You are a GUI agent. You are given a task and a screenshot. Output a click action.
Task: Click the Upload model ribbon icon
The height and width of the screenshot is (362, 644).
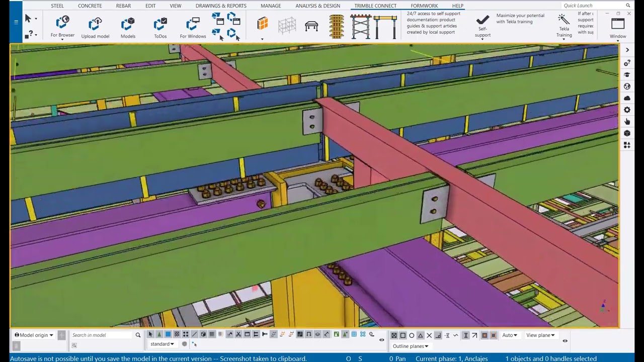[x=95, y=27]
